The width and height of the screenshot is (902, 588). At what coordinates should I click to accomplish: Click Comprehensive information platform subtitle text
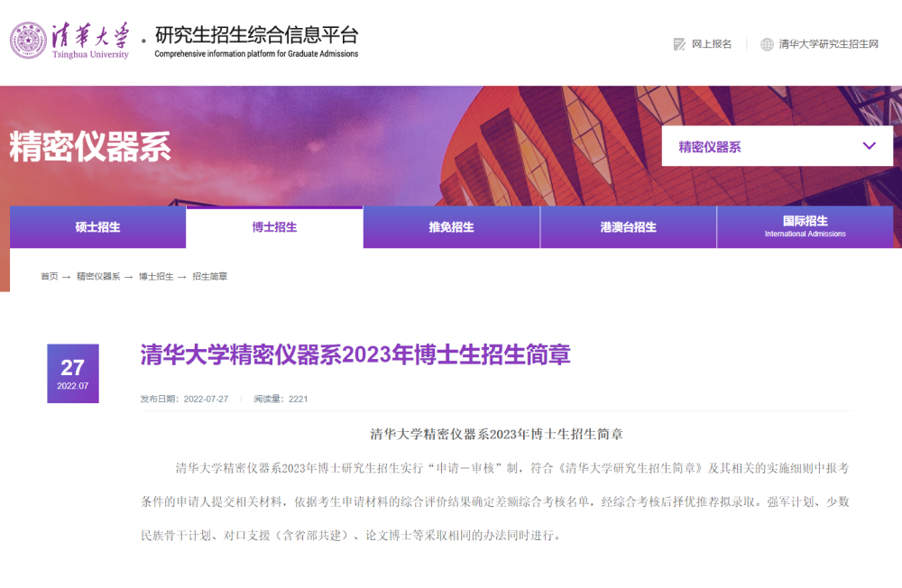coord(256,53)
